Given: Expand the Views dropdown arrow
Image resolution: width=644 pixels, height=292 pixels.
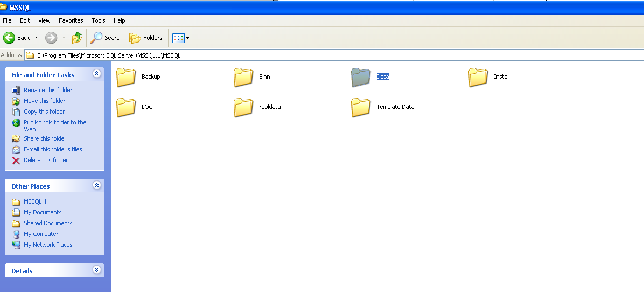Looking at the screenshot, I should 188,38.
